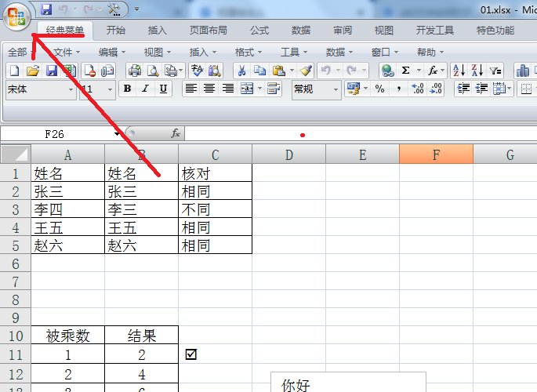Expand the merge and center dropdown arrow
Screen dimensions: 537x392
tap(259, 89)
